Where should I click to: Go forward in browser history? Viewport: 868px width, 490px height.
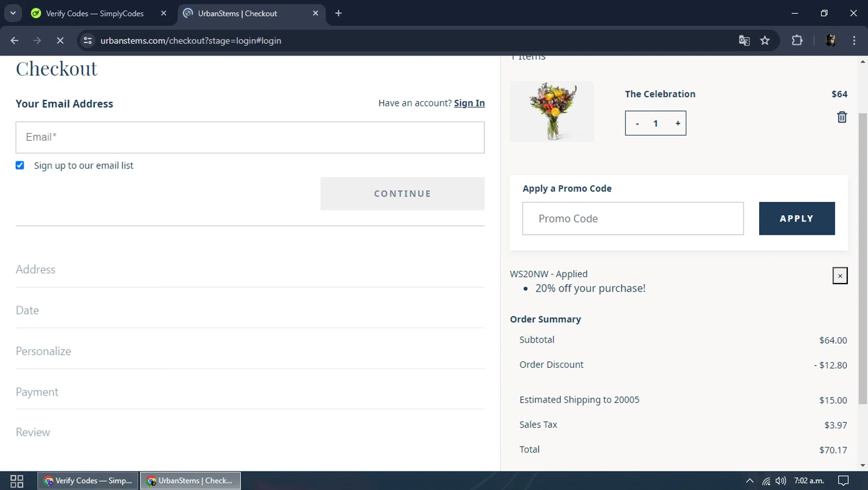[37, 40]
